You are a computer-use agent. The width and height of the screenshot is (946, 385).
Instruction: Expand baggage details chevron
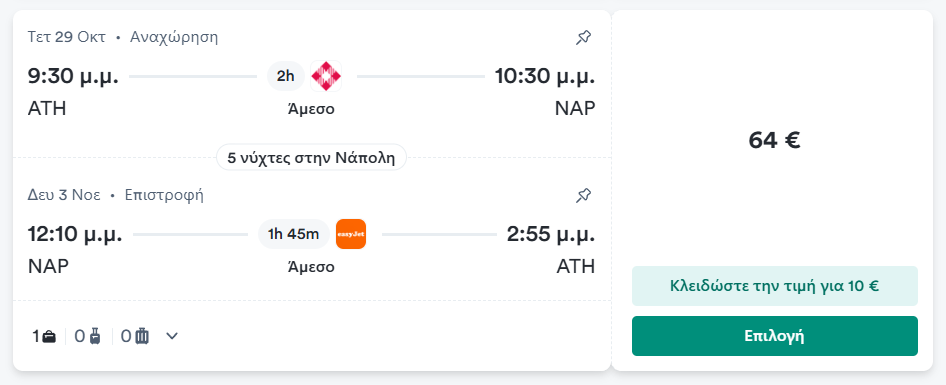click(x=172, y=336)
